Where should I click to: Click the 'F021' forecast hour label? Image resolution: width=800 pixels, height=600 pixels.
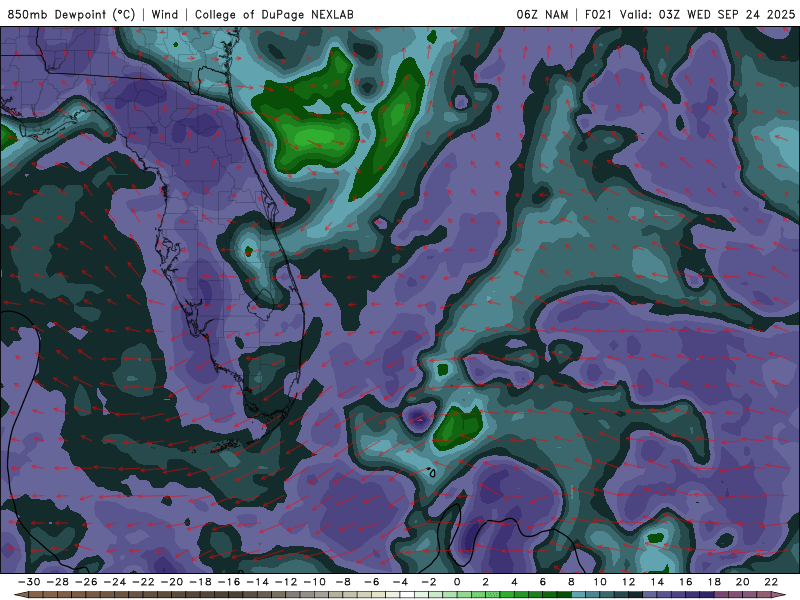click(x=598, y=14)
